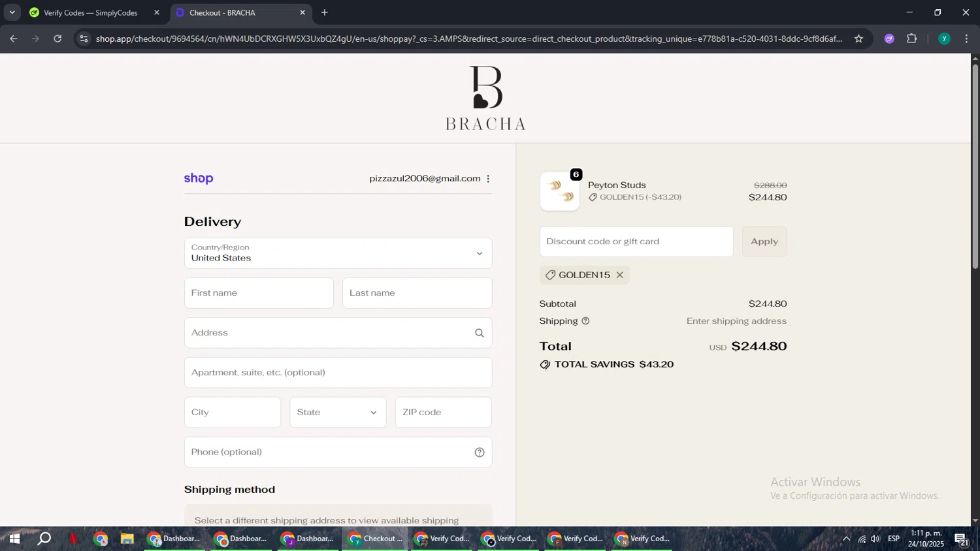View site information icon in address bar
This screenshot has width=980, height=551.
point(84,39)
